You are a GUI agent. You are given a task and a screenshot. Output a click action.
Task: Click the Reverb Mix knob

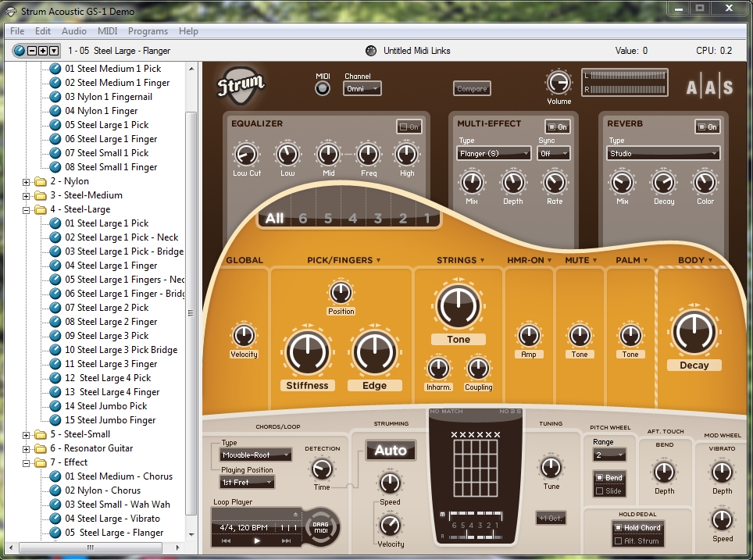click(622, 183)
